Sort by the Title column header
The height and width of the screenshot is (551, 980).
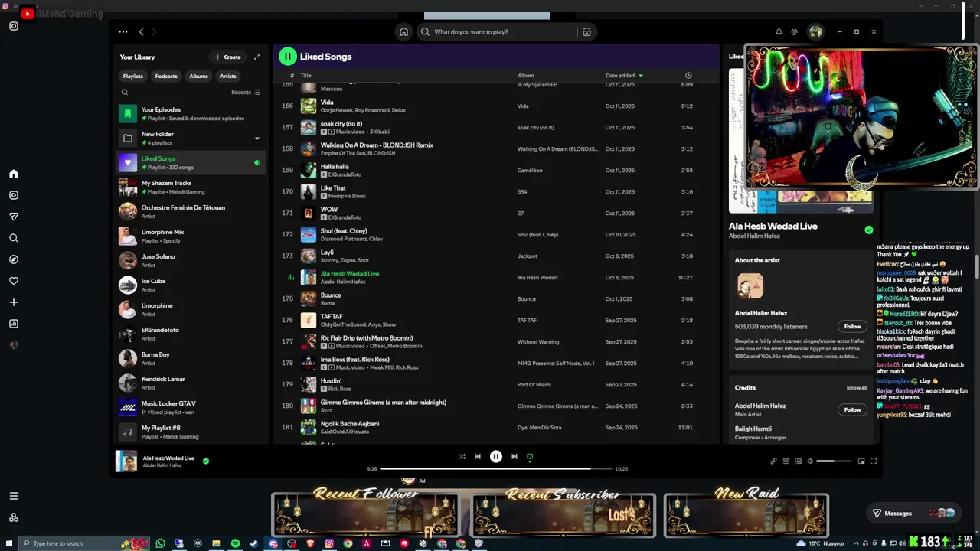click(x=305, y=76)
